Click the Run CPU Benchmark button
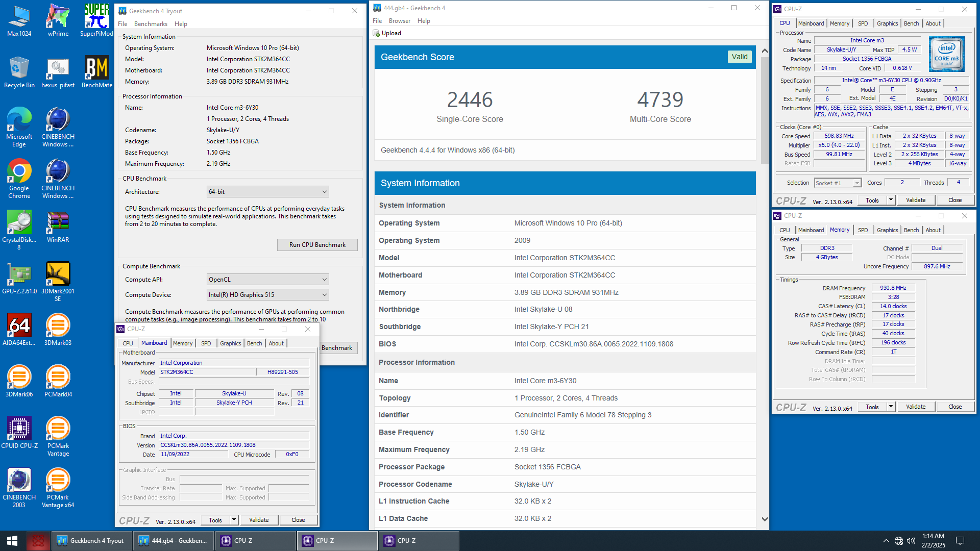 (x=317, y=245)
